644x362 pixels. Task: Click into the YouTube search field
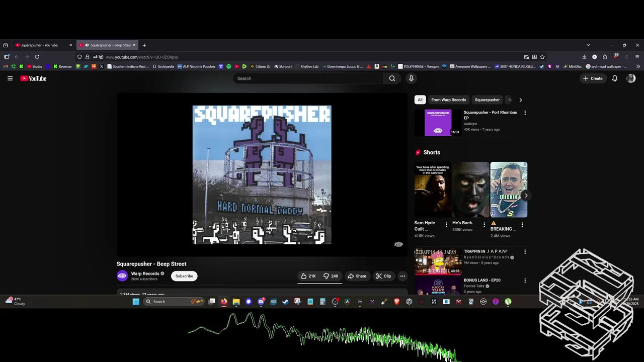click(308, 78)
